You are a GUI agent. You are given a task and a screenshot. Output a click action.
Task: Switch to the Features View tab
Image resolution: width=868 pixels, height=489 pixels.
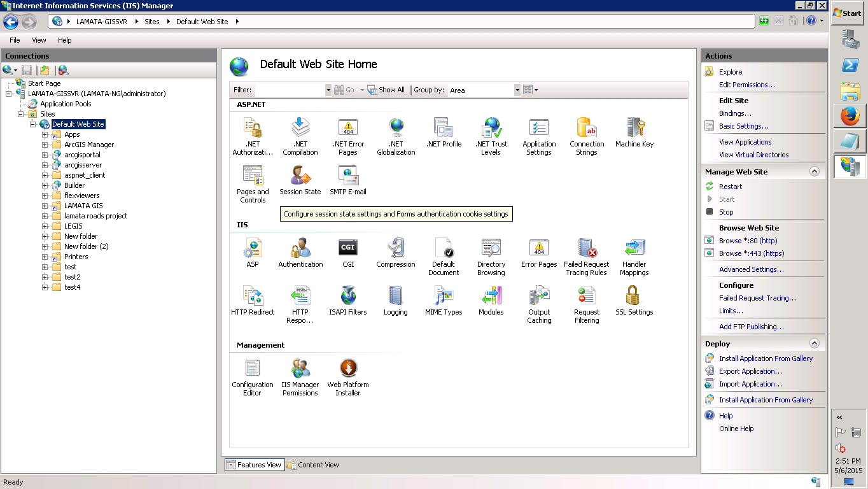(254, 465)
